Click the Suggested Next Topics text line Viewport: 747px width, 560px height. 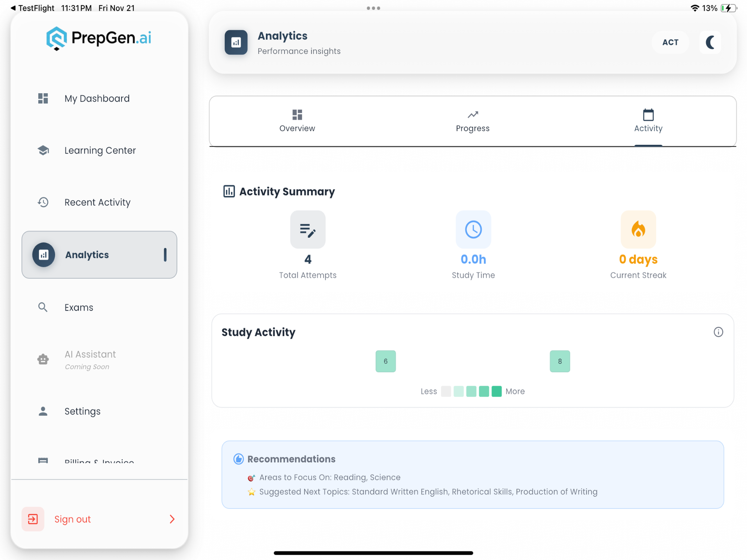pyautogui.click(x=429, y=492)
